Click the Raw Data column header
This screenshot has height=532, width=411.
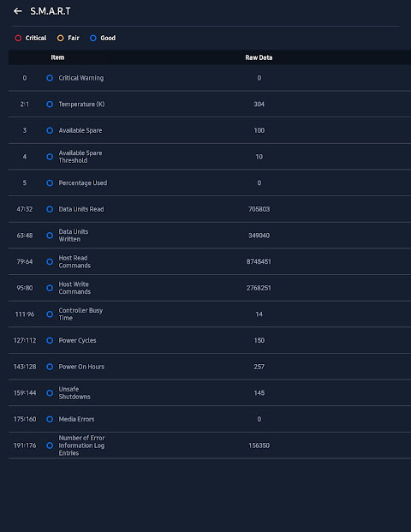pos(259,57)
